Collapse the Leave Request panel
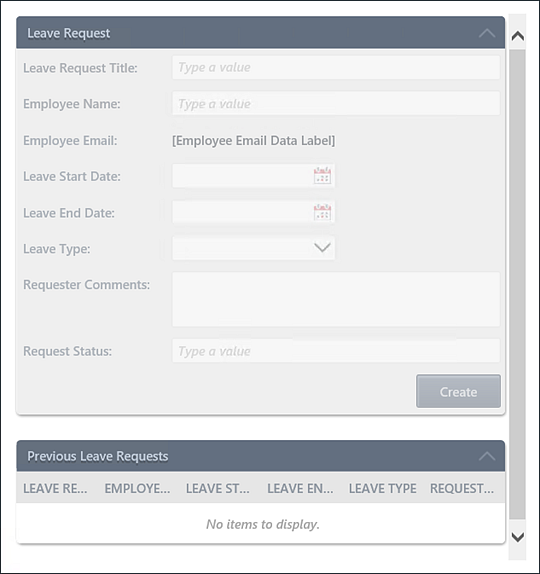 487,33
